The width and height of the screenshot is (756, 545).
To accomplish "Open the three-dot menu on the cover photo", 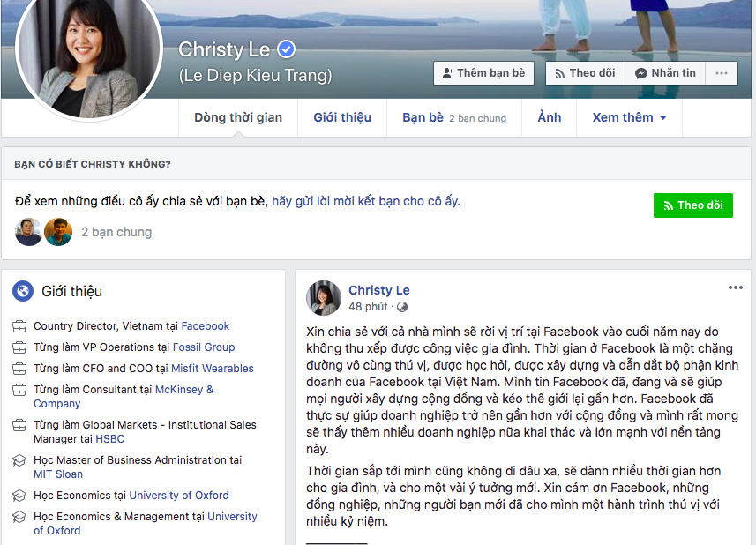I will click(x=722, y=73).
